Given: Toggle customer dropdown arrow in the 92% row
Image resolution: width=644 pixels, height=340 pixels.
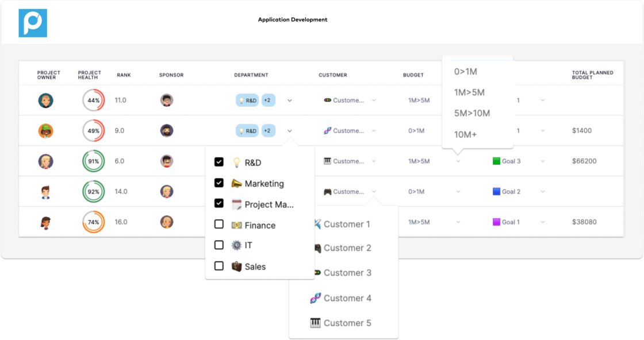Looking at the screenshot, I should pyautogui.click(x=374, y=191).
